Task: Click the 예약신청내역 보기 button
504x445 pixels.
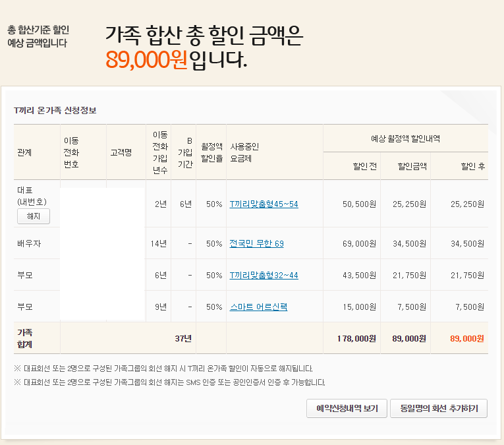Action: point(346,409)
